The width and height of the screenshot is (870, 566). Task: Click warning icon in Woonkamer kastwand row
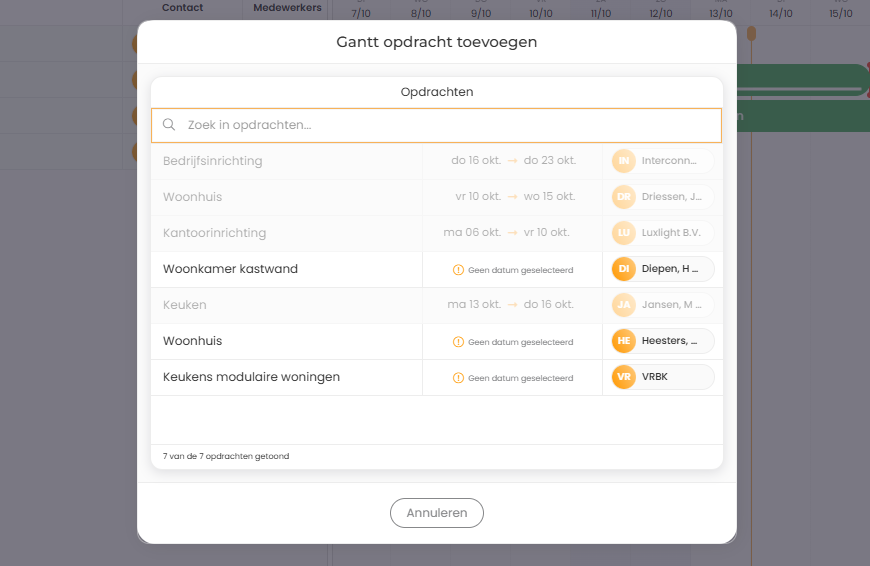click(458, 270)
